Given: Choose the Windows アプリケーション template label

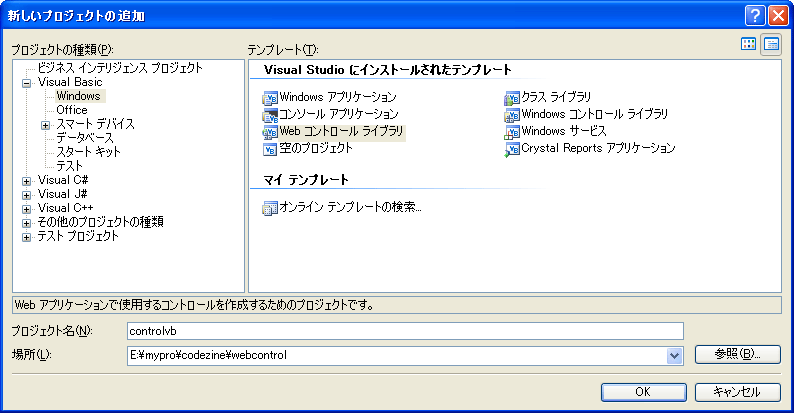Looking at the screenshot, I should coord(338,97).
